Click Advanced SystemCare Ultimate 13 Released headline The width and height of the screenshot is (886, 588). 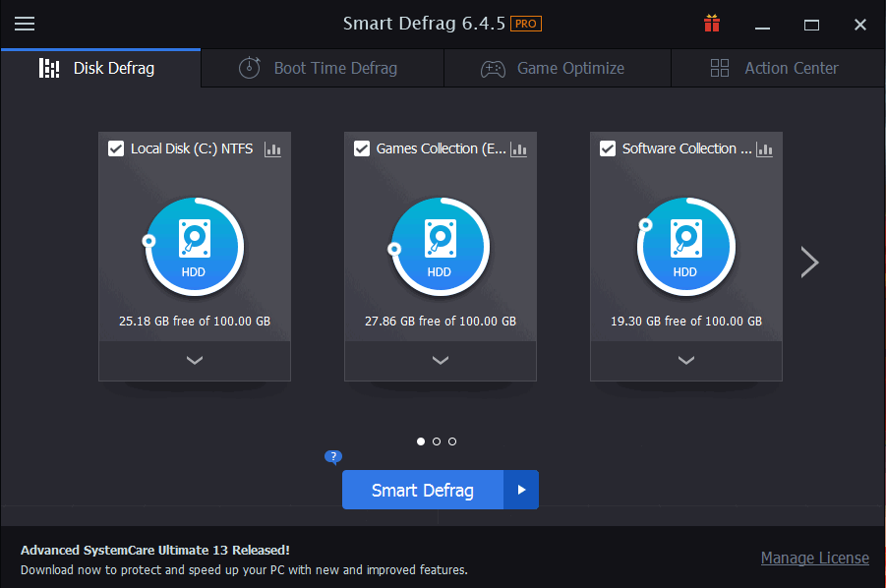pyautogui.click(x=155, y=551)
